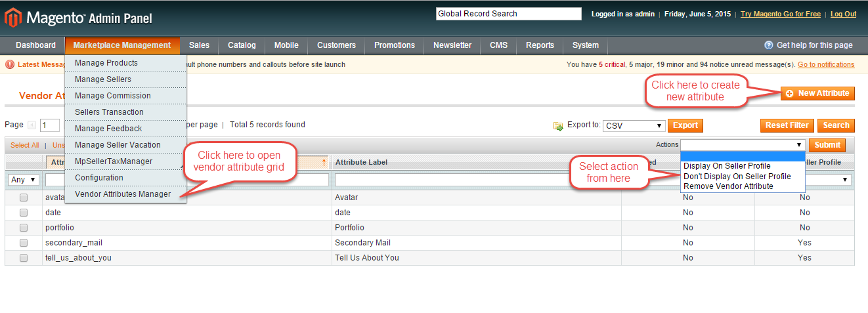The height and width of the screenshot is (313, 868).
Task: Open the Catalog menu
Action: pos(242,45)
